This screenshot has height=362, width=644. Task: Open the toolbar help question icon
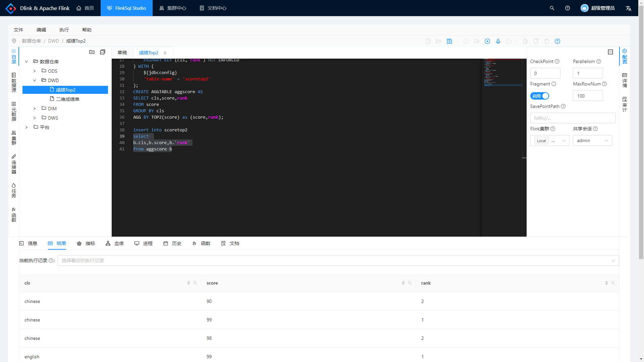tap(557, 41)
